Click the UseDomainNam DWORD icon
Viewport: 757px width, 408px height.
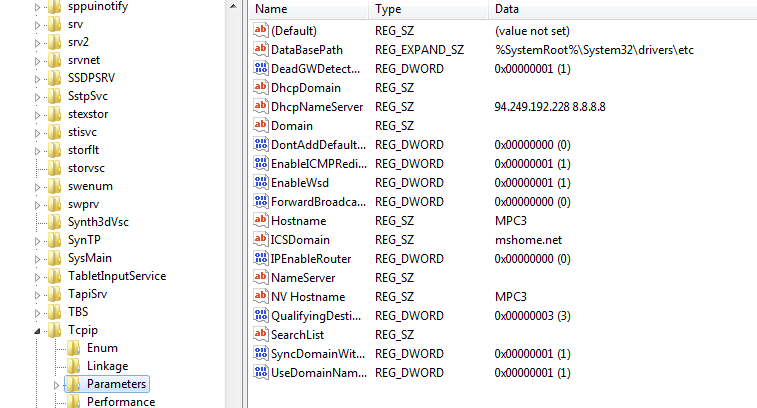pyautogui.click(x=261, y=373)
